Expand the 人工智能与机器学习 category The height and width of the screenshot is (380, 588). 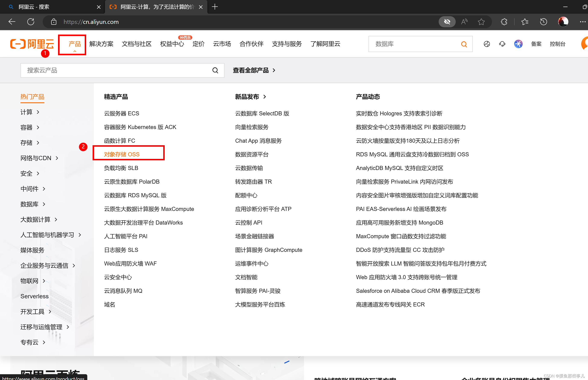(51, 235)
